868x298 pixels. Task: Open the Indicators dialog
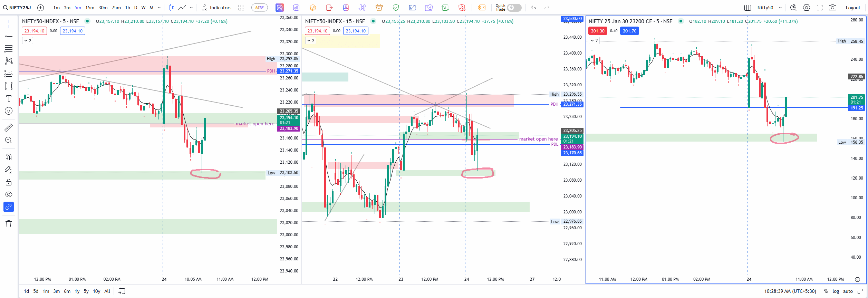click(x=216, y=8)
